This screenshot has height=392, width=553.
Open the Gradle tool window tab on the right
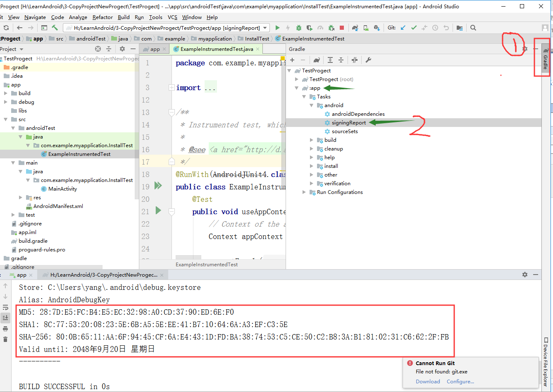click(546, 58)
